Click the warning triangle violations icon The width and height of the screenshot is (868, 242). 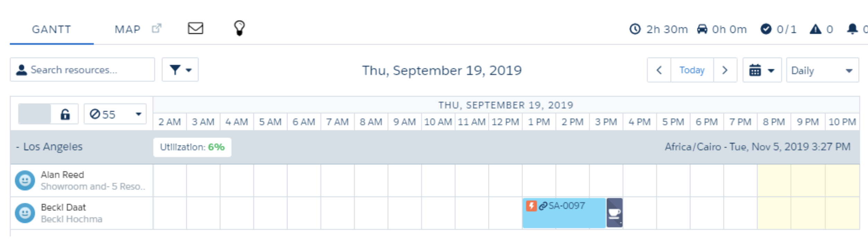(815, 29)
